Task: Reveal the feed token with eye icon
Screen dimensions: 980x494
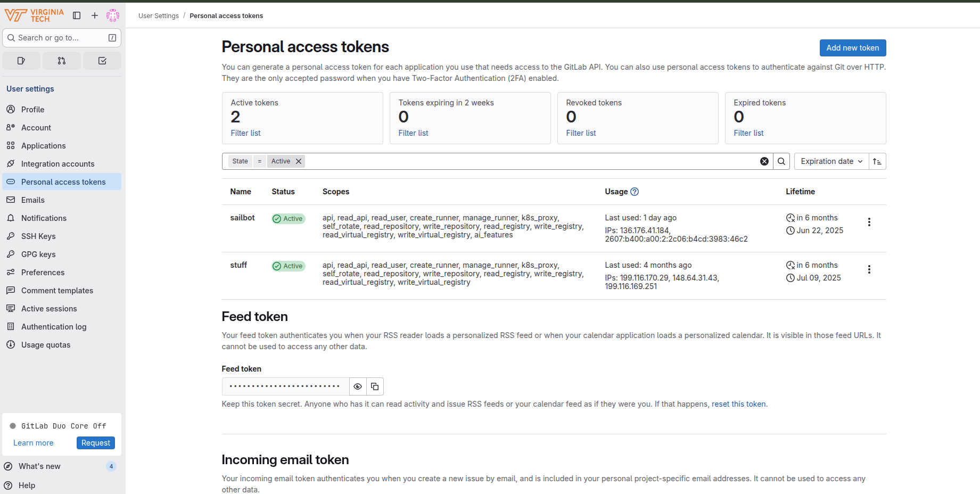Action: coord(358,386)
